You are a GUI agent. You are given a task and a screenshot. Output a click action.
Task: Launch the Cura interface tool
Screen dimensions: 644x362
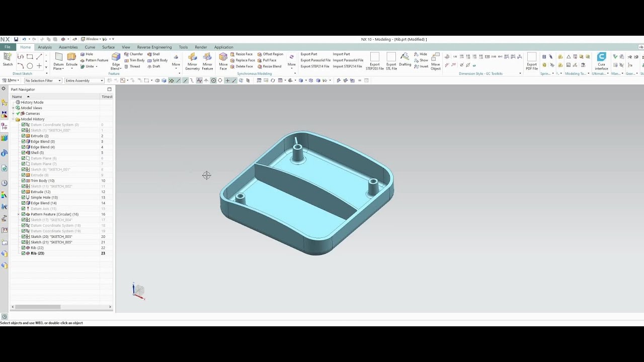[601, 61]
